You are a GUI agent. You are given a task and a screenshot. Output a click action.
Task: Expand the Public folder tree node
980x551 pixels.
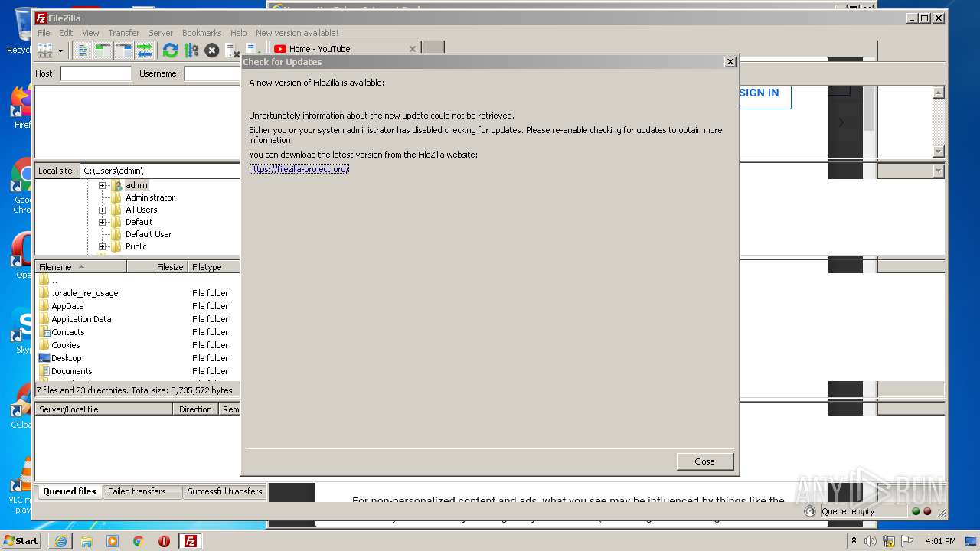coord(102,246)
